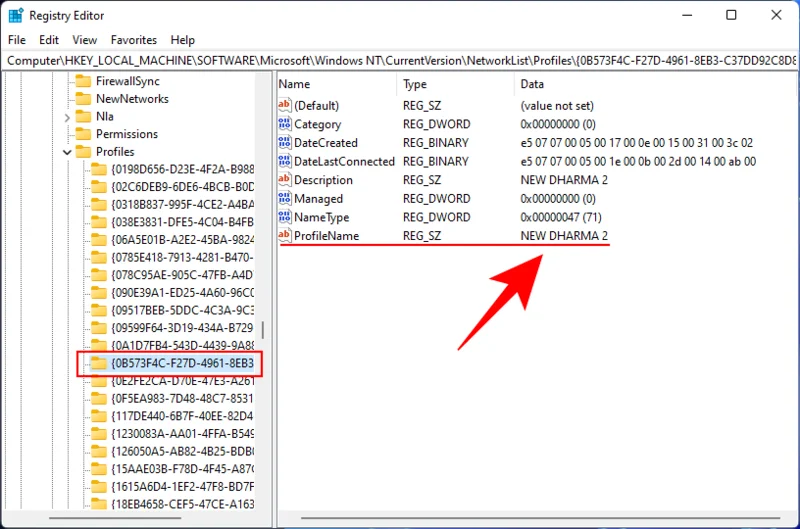Open the File menu

coord(16,40)
